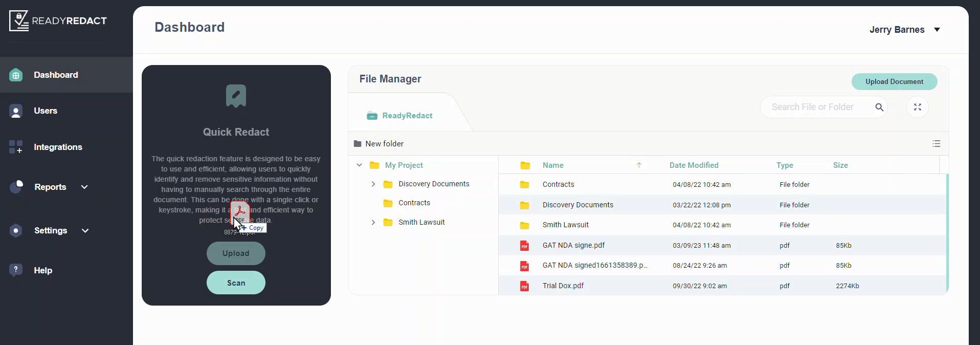Open the Dashboard menu item
The width and height of the screenshot is (980, 345).
click(66, 75)
